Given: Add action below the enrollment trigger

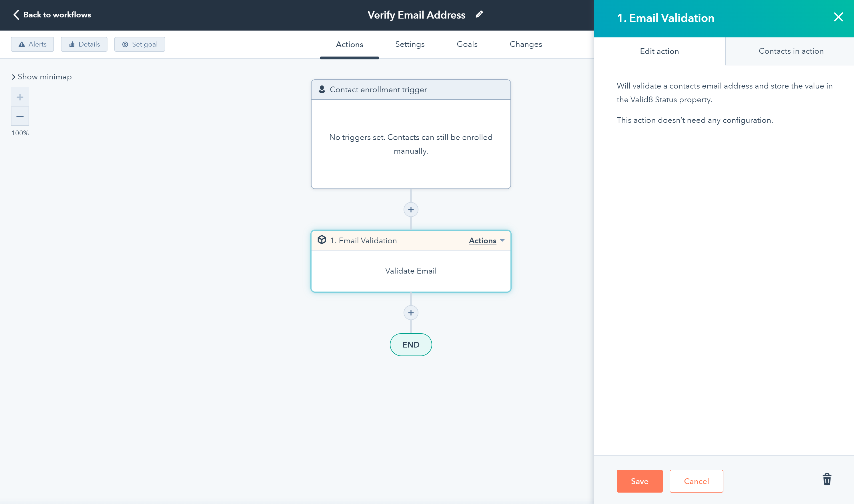Looking at the screenshot, I should tap(411, 210).
